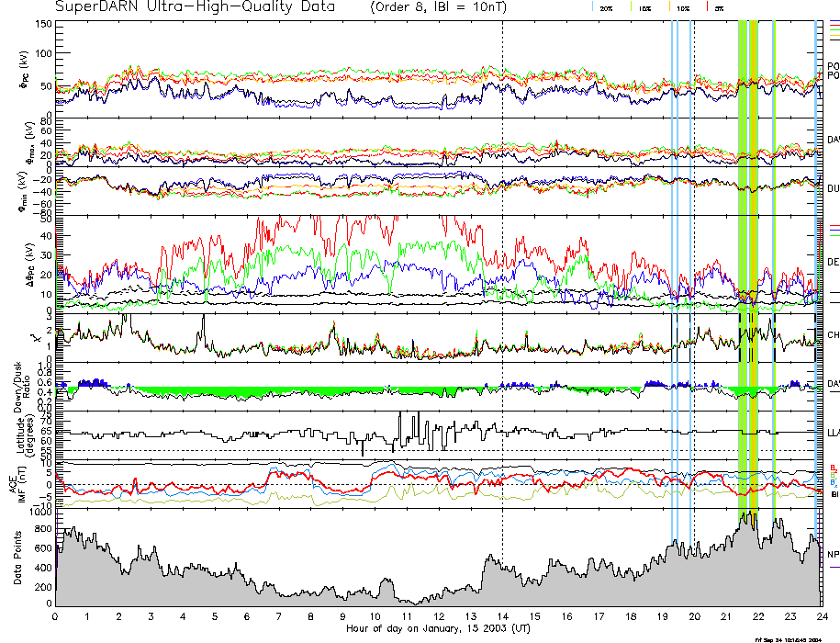The image size is (840, 643).
Task: Click hour label '5' on the time axis
Action: (x=215, y=616)
